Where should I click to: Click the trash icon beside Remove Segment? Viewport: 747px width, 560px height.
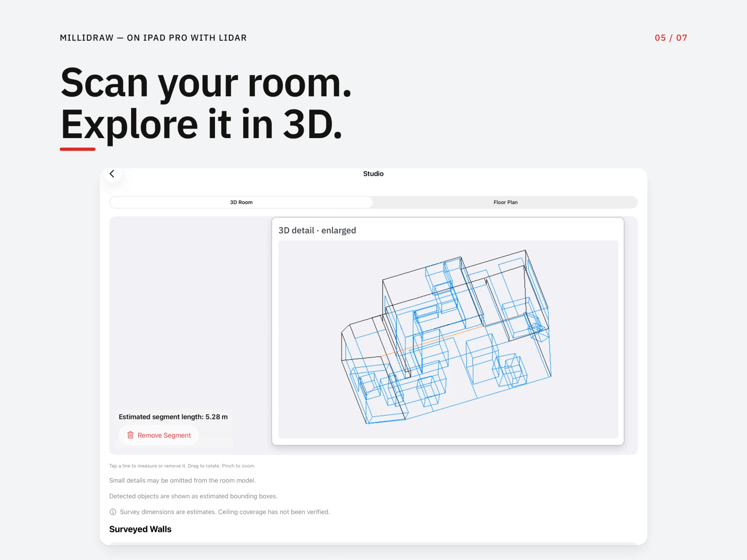pos(130,435)
